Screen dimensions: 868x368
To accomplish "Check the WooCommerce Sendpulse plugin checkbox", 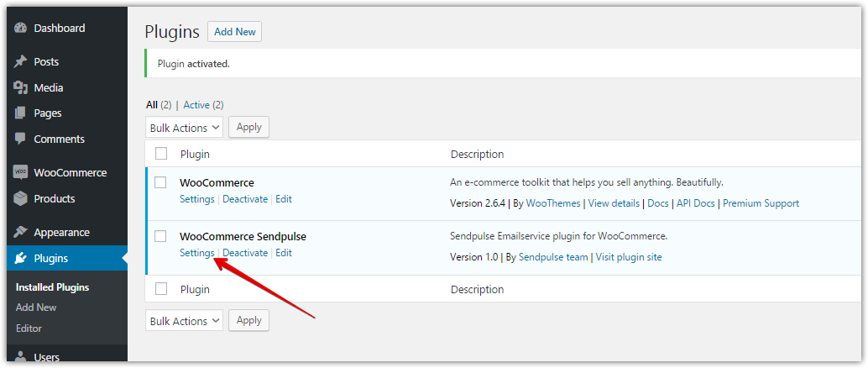I will 161,236.
